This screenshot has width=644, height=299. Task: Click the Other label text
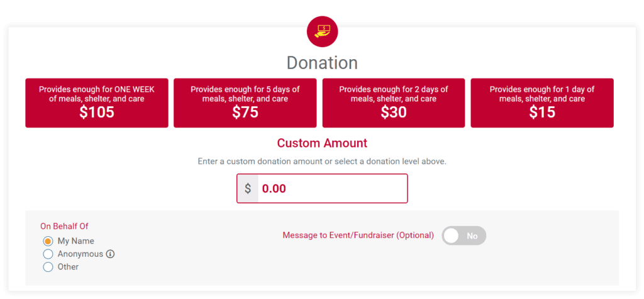[68, 267]
